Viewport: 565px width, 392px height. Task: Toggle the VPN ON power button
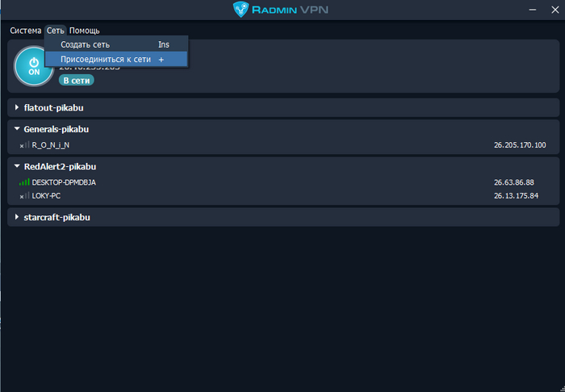coord(34,67)
